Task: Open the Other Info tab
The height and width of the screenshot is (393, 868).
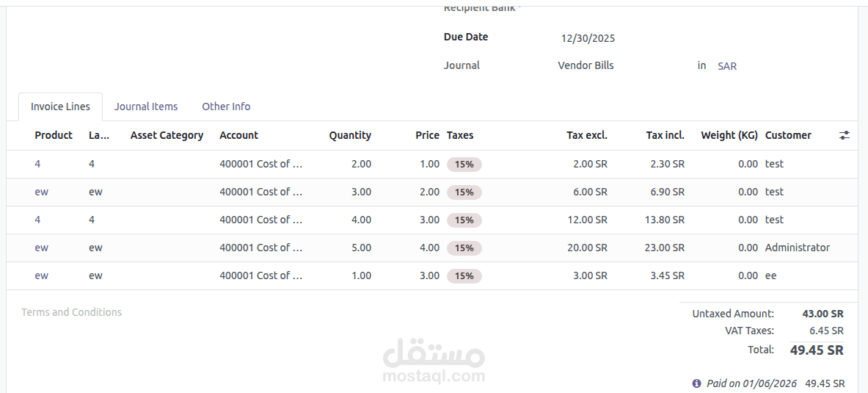Action: pyautogui.click(x=226, y=107)
